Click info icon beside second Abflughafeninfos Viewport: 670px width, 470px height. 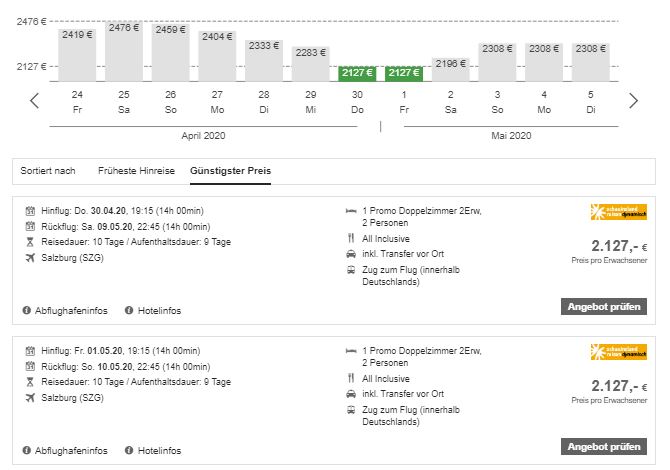pos(26,449)
